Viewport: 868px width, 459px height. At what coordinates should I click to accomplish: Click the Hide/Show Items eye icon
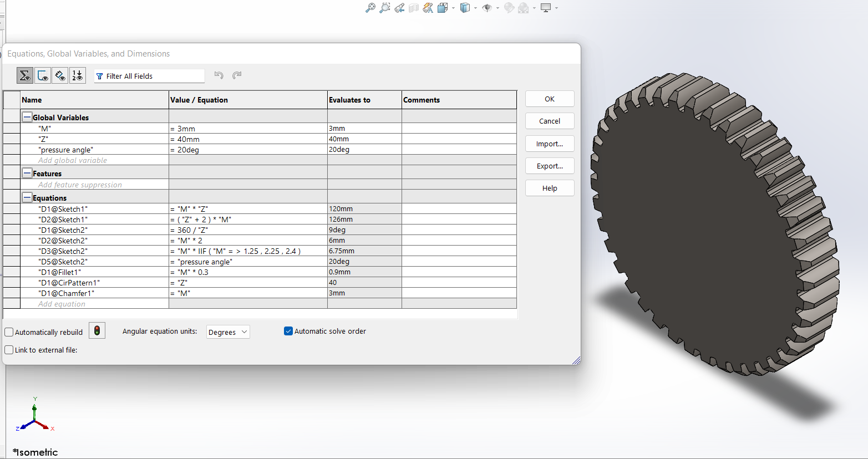pos(487,8)
